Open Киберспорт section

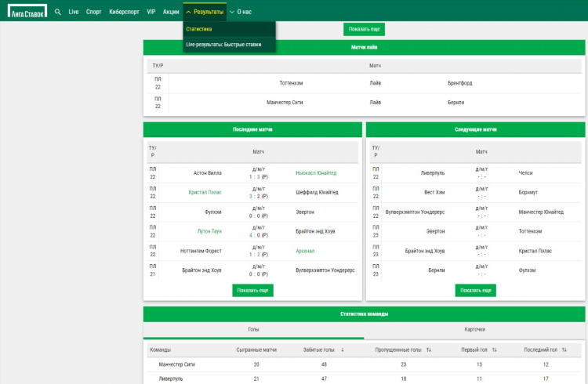point(124,12)
